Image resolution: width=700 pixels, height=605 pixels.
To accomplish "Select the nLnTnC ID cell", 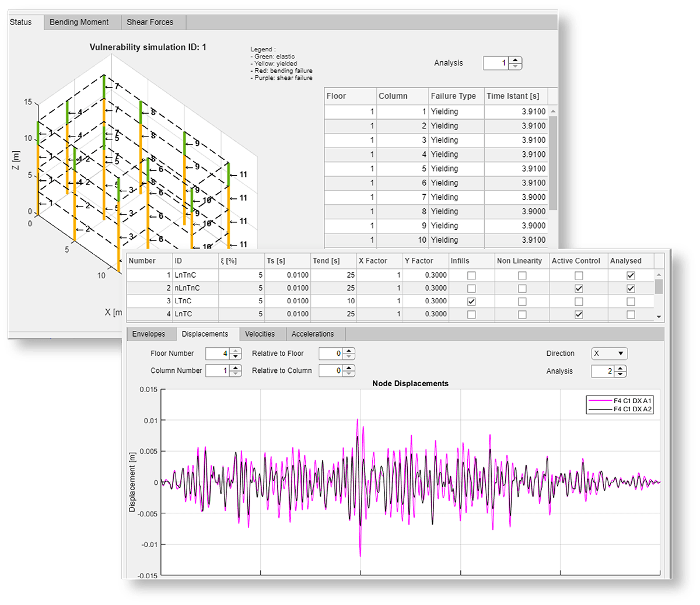I will pos(195,288).
